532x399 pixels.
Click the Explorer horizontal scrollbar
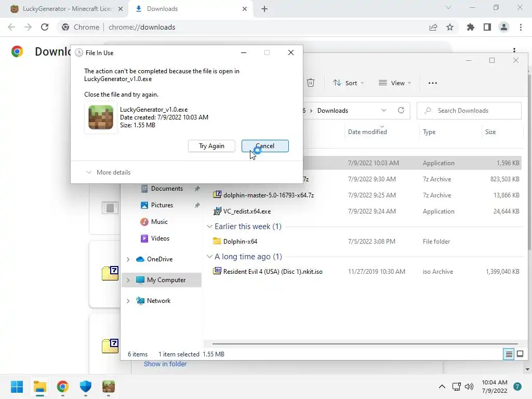[x=365, y=344]
